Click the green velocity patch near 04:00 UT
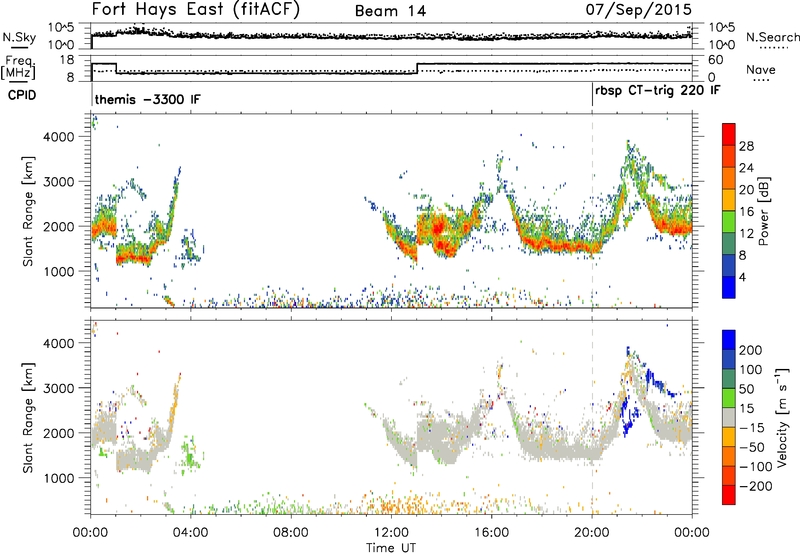This screenshot has width=800, height=554. coord(191,455)
